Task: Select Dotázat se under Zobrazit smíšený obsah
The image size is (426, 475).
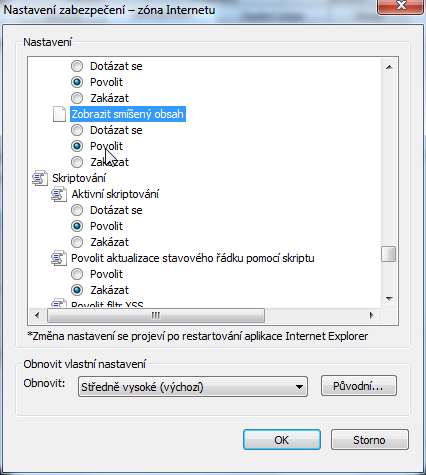Action: [x=77, y=130]
